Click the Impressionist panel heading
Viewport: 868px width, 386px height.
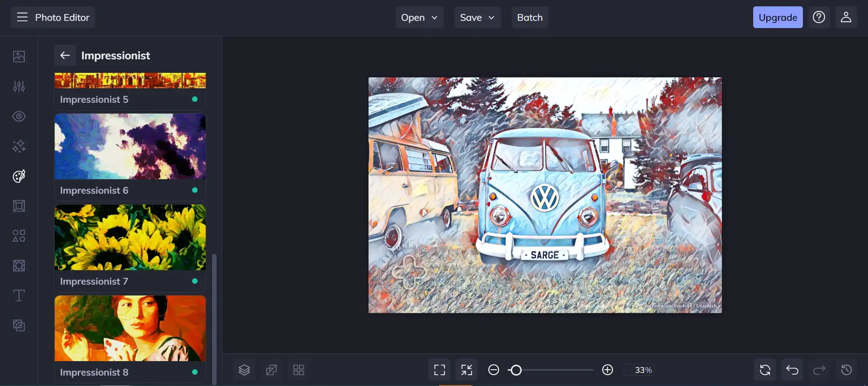116,55
